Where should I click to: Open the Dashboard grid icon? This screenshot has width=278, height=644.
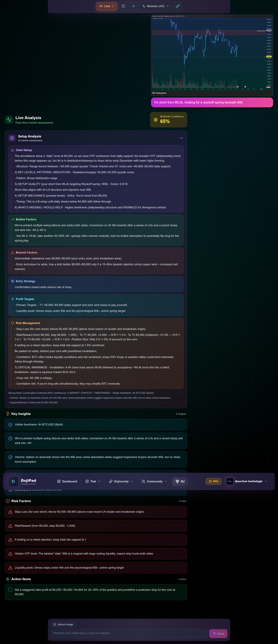coord(59,481)
